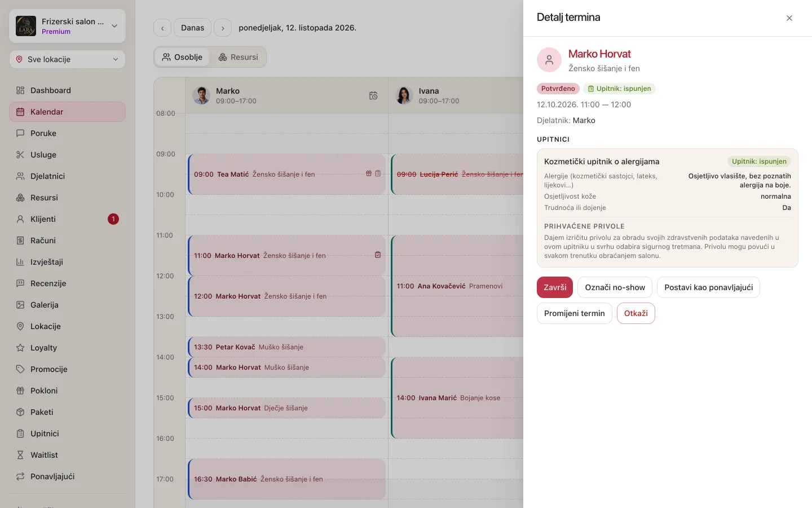Navigate to Usluge section
Screen dimensions: 812x508
(x=68, y=155)
